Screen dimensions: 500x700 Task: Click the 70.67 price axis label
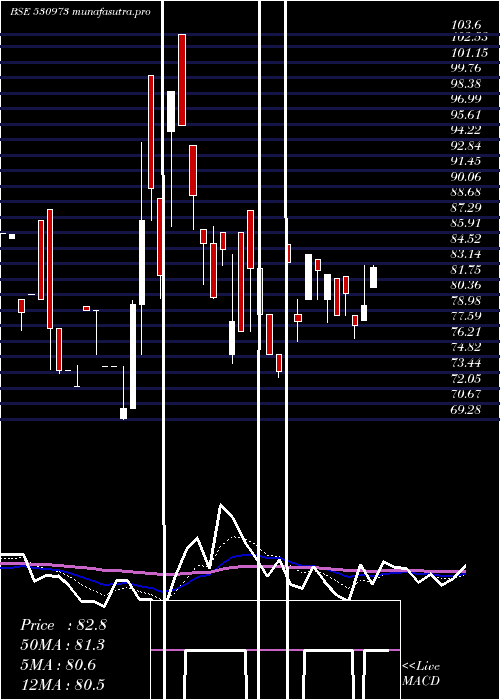click(466, 394)
